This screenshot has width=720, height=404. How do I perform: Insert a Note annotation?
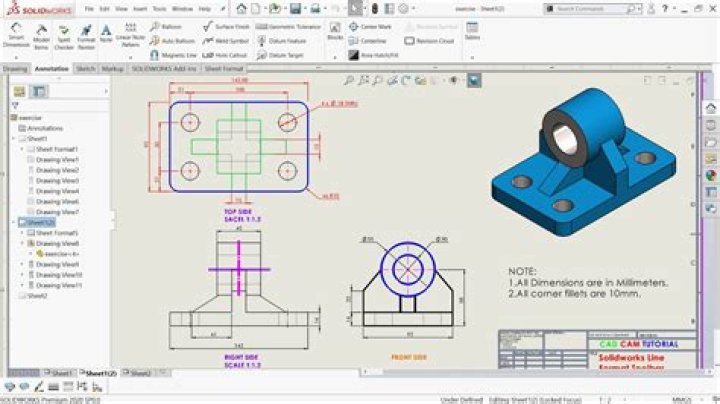tap(106, 34)
